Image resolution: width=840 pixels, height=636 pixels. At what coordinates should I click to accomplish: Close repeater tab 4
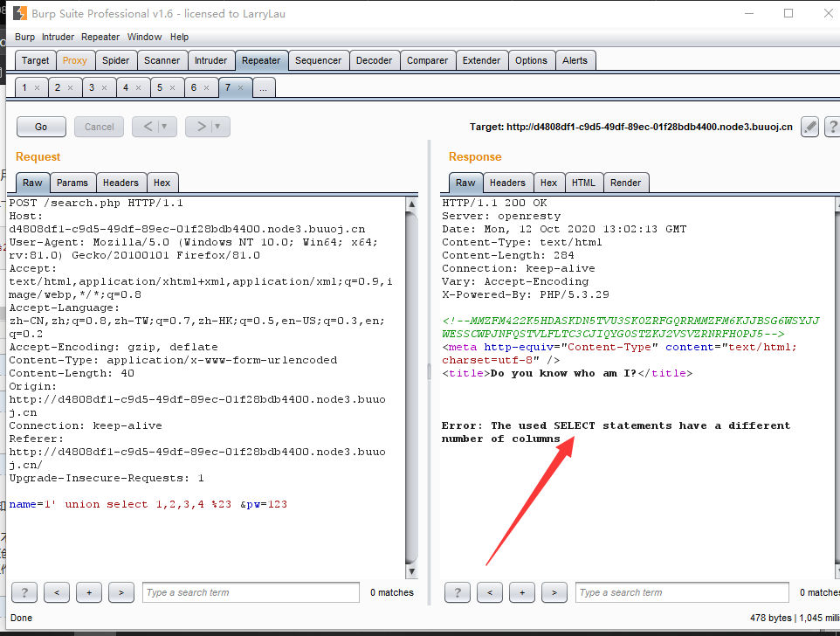coord(138,88)
